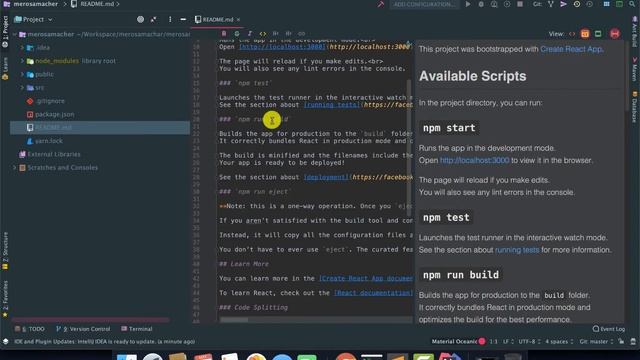Insert link using markdown toolbar chain icon
This screenshot has width=640, height=360.
point(302,33)
